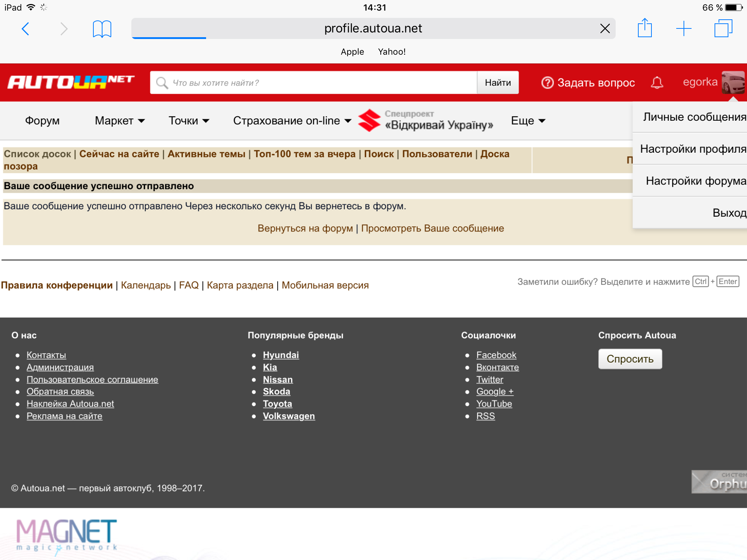
Task: Open the Safari bookmarks book icon
Action: 102,29
